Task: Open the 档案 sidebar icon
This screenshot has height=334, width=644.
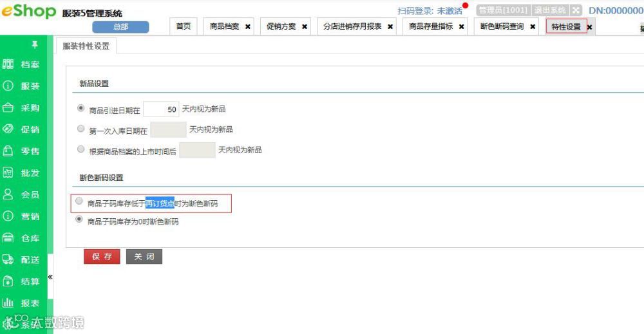Action: click(8, 64)
